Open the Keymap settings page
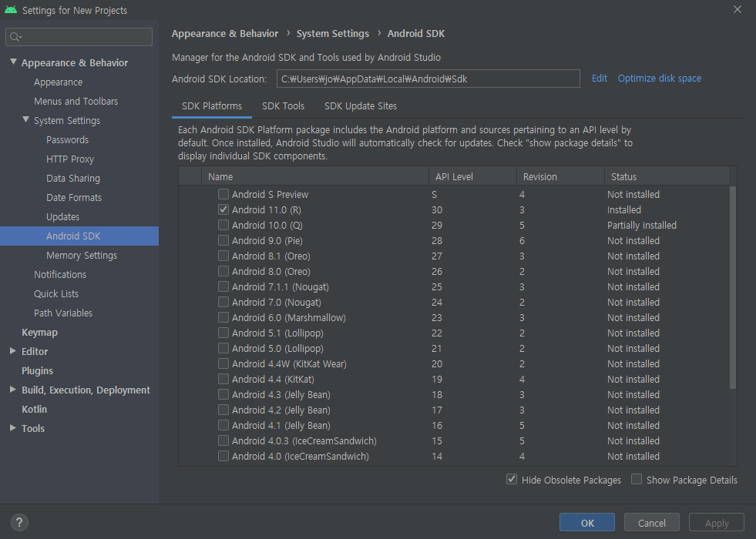This screenshot has width=756, height=539. pyautogui.click(x=39, y=333)
